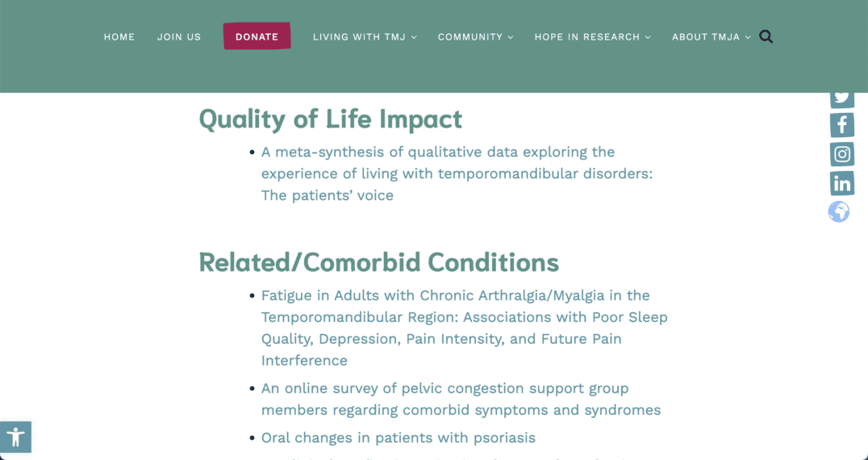Viewport: 868px width, 460px height.
Task: Open the meta-synthesis patients' voice article
Action: [457, 174]
